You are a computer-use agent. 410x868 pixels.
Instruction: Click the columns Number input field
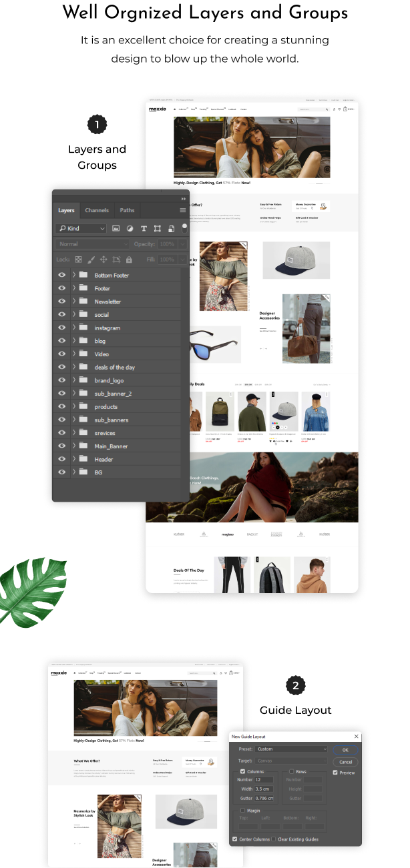click(263, 780)
